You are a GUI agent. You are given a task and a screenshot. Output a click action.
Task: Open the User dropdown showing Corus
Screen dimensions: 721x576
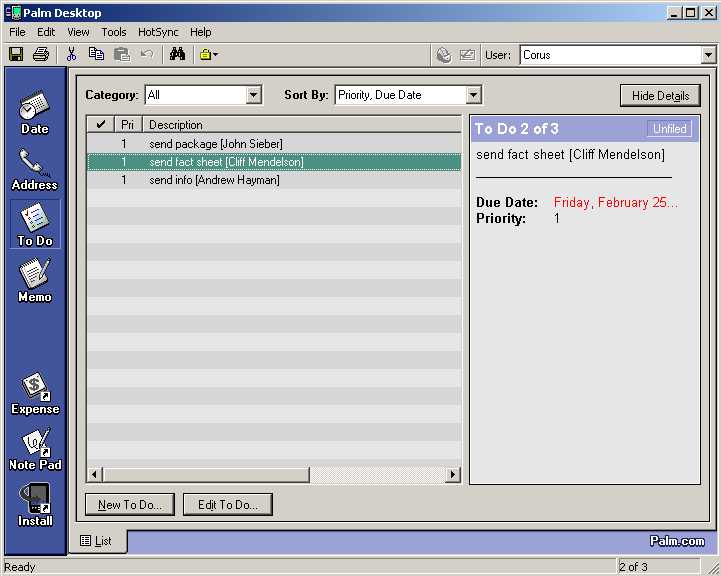point(709,55)
